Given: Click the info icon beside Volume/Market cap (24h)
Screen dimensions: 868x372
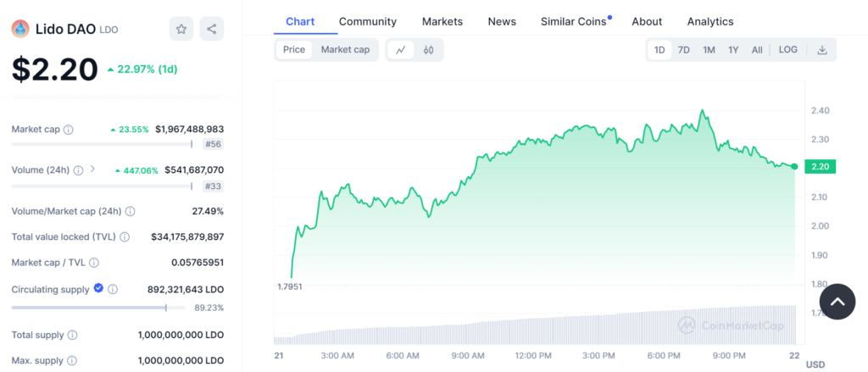Looking at the screenshot, I should click(130, 211).
